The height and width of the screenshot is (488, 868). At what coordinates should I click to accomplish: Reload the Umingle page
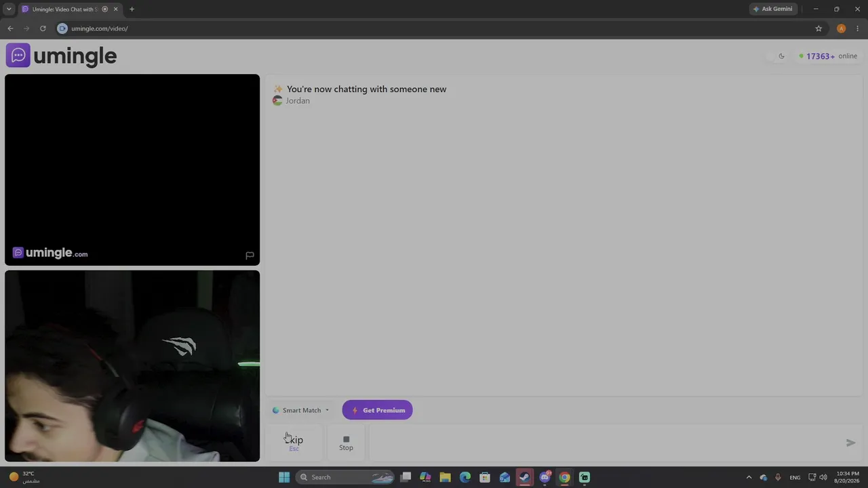[x=43, y=28]
